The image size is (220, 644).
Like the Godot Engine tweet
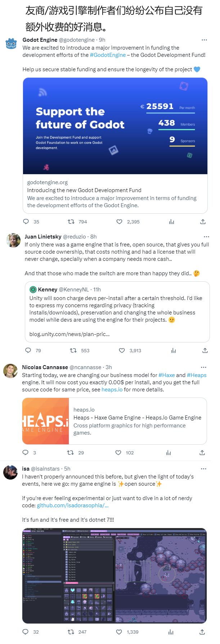pos(120,222)
